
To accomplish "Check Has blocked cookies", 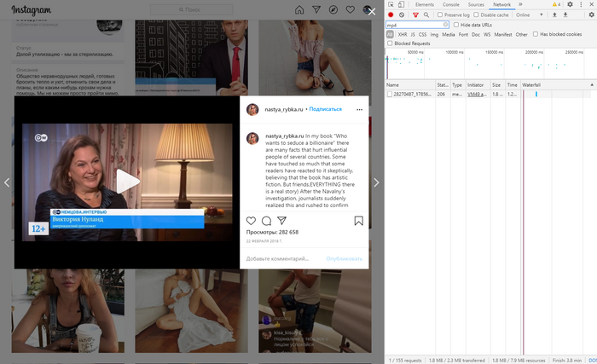I will click(536, 34).
